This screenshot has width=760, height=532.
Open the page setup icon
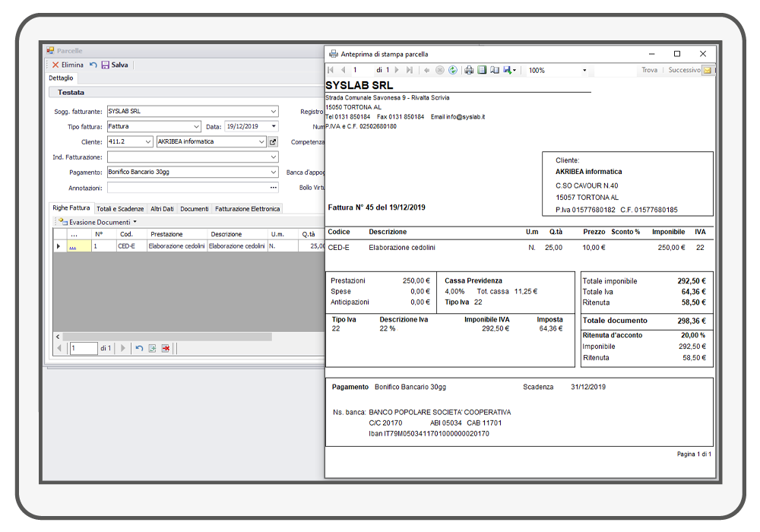click(495, 71)
